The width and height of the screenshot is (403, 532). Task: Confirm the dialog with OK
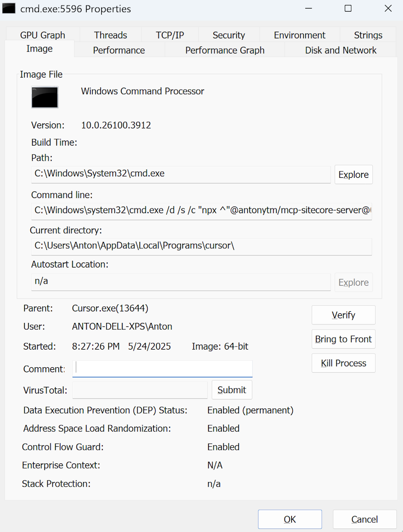[x=290, y=519]
